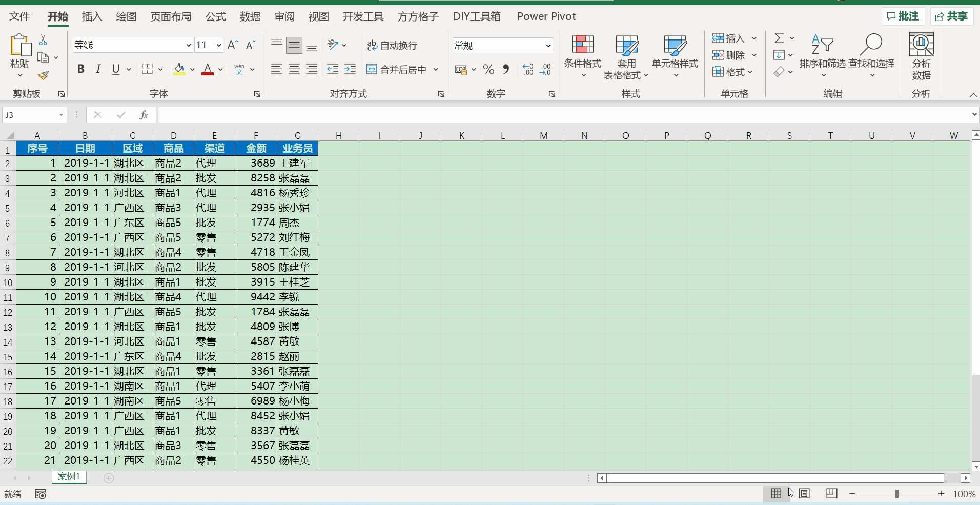Switch to the 数据 ribbon tab

(x=250, y=16)
